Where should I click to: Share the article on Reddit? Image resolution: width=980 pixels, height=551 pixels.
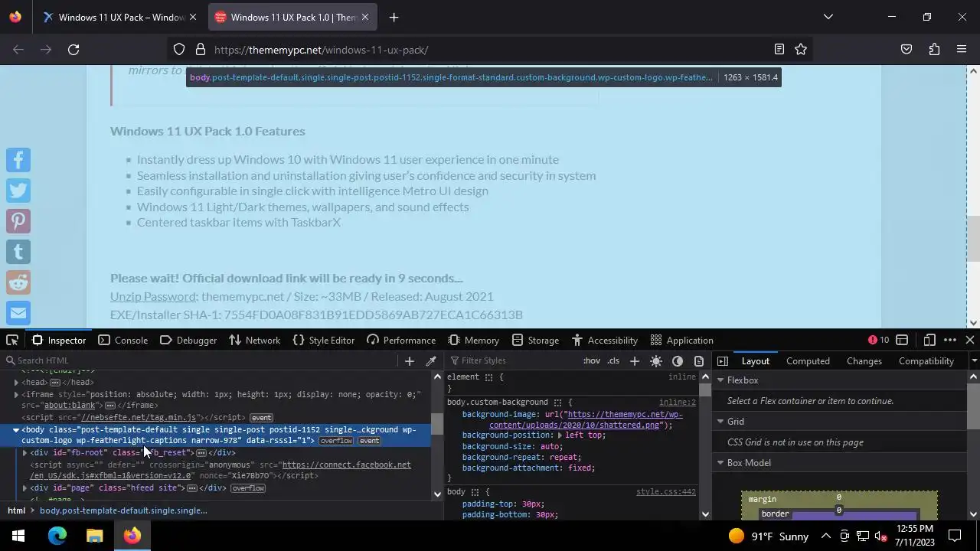pos(18,282)
